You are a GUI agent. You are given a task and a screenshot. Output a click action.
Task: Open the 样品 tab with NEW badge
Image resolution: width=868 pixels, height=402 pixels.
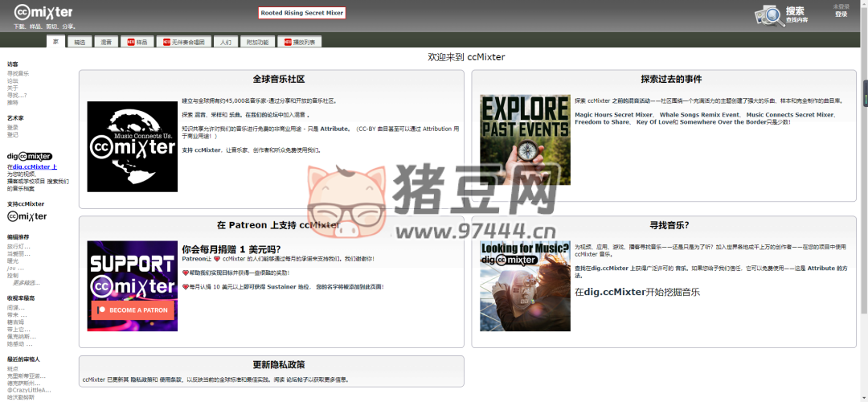pos(137,41)
